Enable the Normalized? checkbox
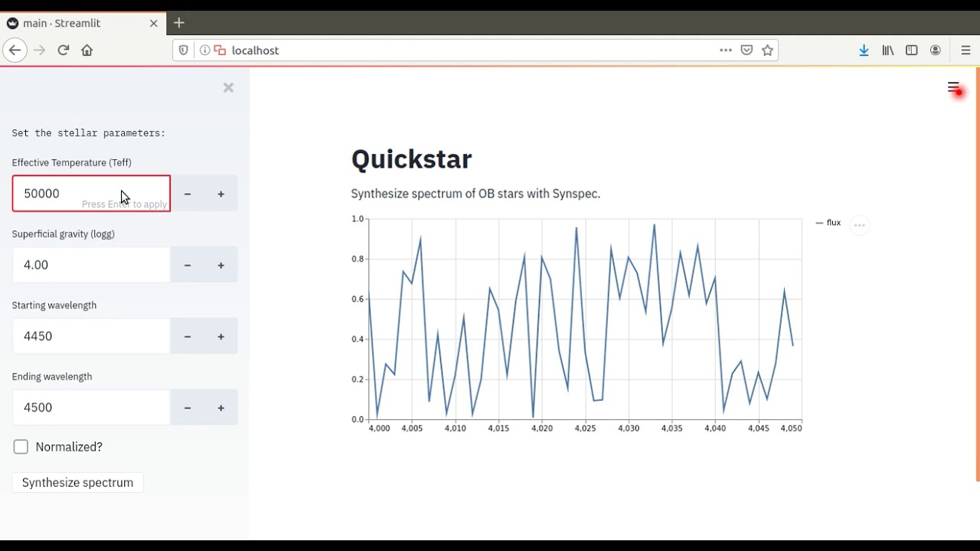 pyautogui.click(x=21, y=447)
